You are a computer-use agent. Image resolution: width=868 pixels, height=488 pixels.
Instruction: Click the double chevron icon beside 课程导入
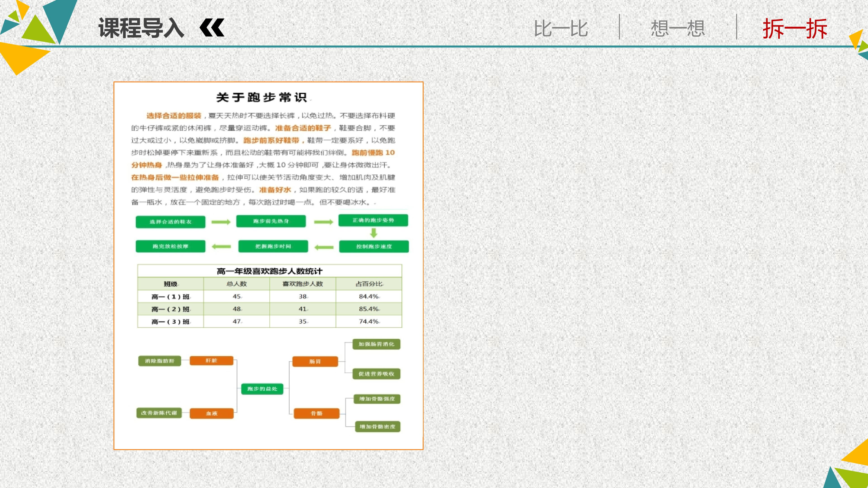(212, 27)
